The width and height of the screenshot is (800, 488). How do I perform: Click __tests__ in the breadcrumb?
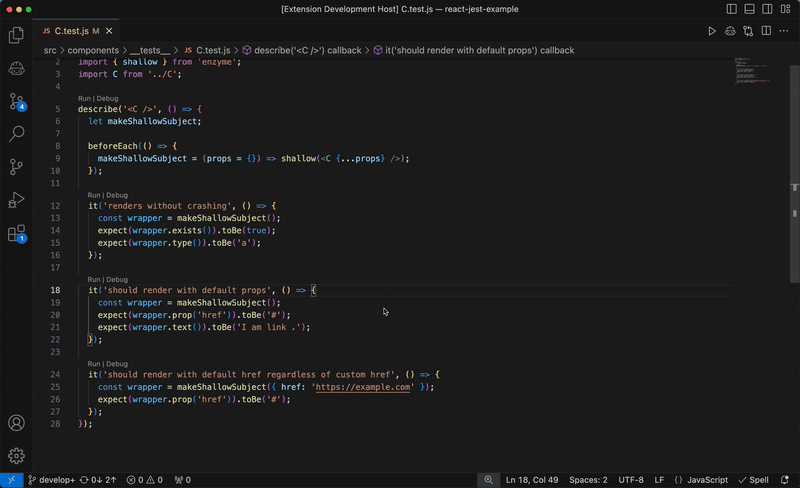click(150, 50)
